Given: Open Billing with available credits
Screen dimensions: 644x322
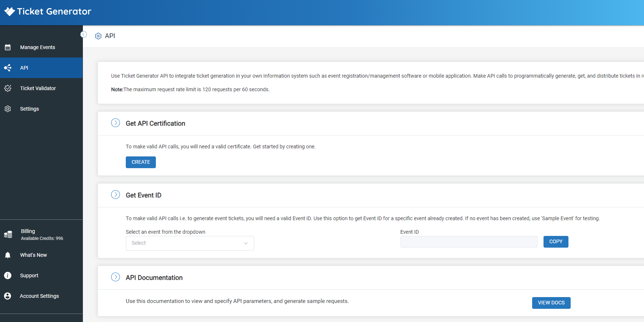Looking at the screenshot, I should point(41,234).
